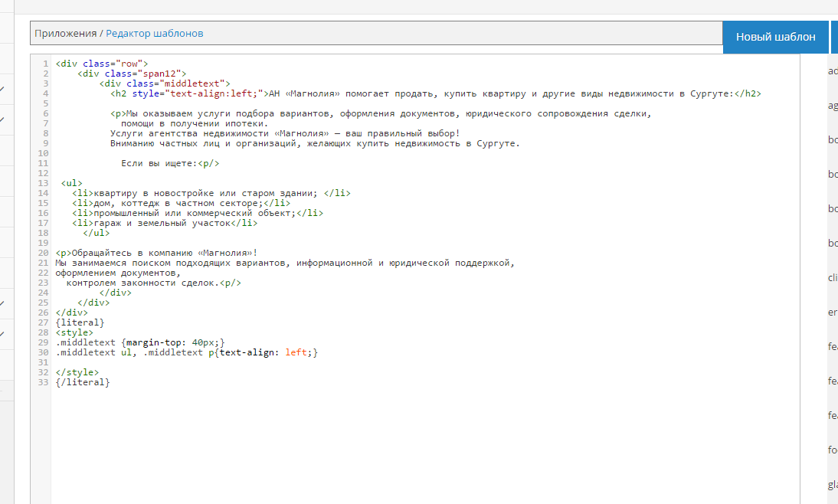Click the opening <ul> tag
The image size is (838, 504).
tap(71, 183)
